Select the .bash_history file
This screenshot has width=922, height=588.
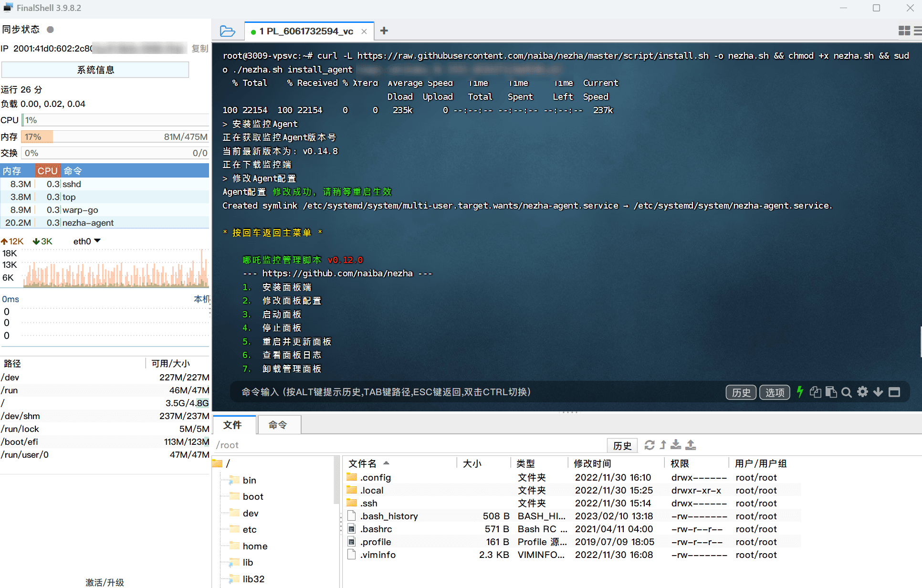[x=573, y=516]
